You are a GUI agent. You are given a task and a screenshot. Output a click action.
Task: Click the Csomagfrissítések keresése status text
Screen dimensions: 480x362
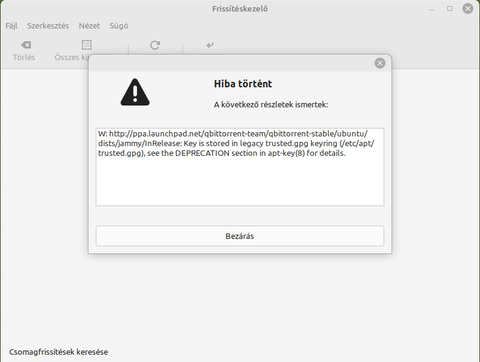[58, 352]
